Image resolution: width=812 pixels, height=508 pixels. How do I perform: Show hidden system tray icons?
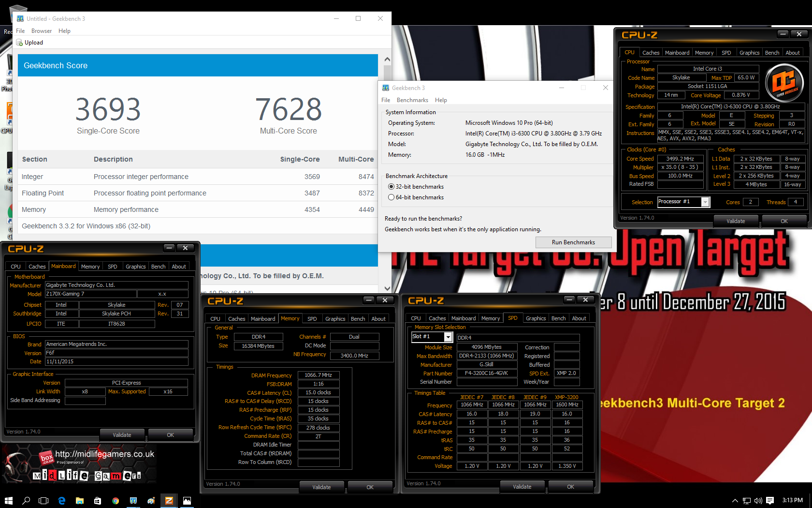(x=735, y=501)
